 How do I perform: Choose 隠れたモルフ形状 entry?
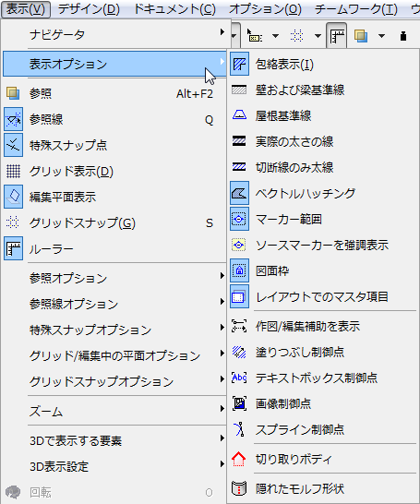tap(324, 488)
